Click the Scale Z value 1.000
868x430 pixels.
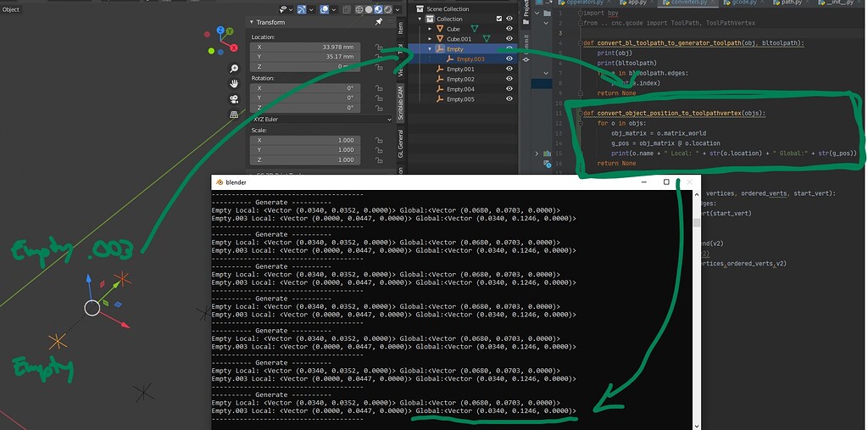[305, 160]
